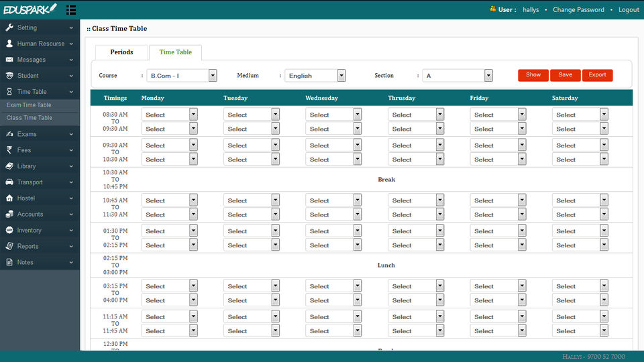Expand the Library menu chevron

[71, 166]
